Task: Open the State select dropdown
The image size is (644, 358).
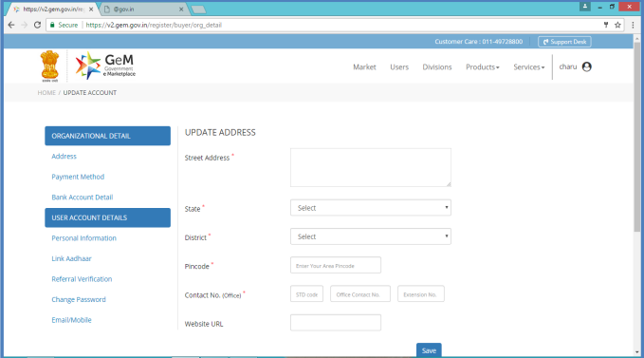Action: [x=371, y=208]
